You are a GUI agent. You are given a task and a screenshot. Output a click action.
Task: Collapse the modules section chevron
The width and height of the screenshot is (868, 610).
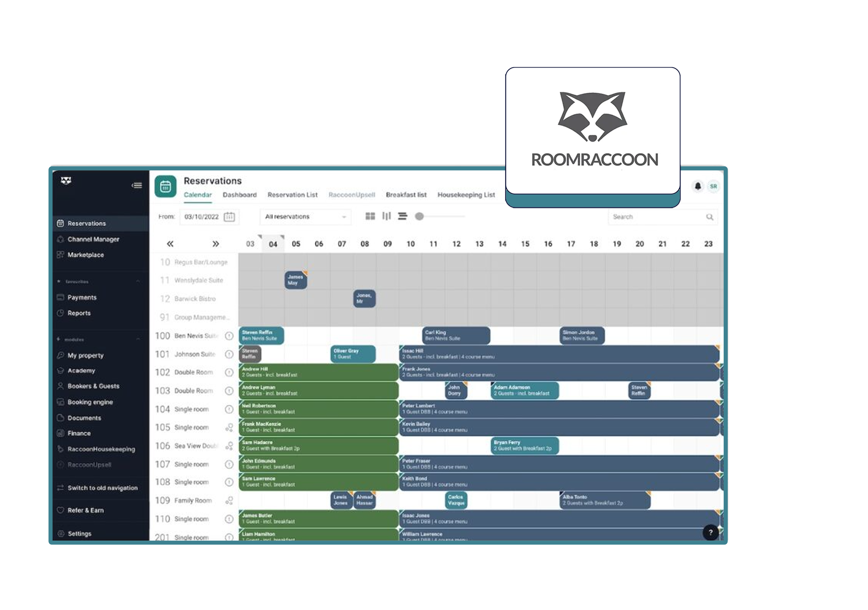click(x=138, y=339)
